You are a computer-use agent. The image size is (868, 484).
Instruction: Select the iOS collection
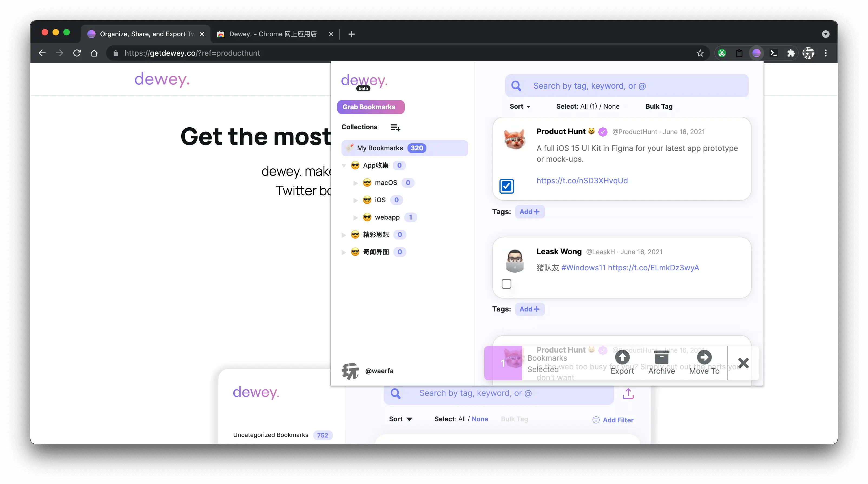coord(380,200)
